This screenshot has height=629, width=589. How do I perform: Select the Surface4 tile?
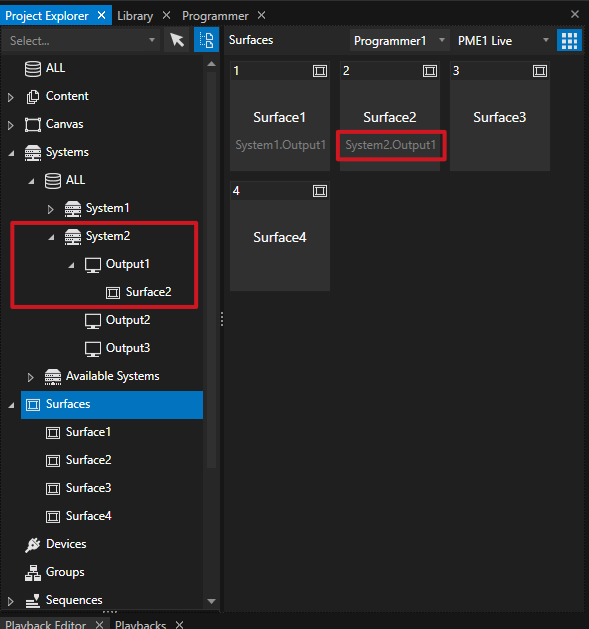point(280,236)
